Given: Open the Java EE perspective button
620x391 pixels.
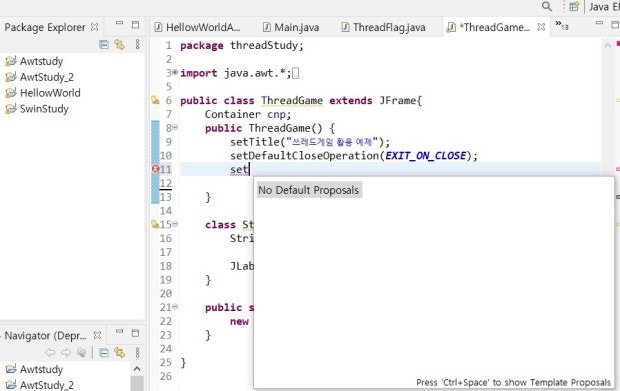Looking at the screenshot, I should pos(604,6).
